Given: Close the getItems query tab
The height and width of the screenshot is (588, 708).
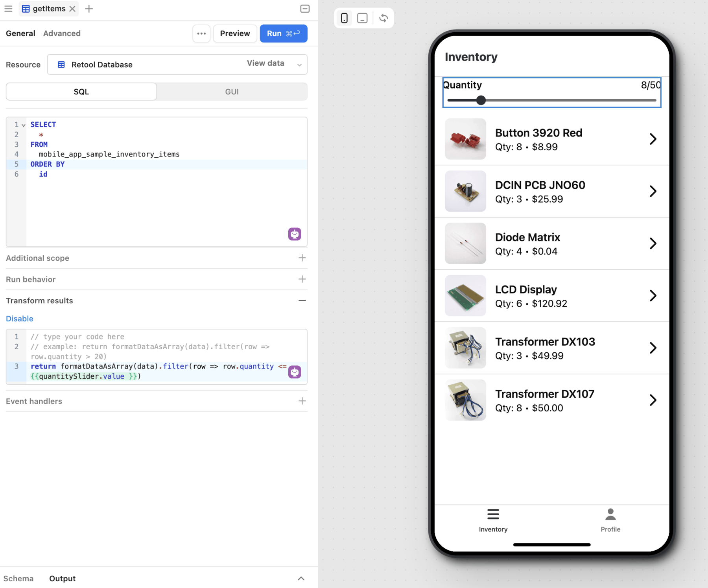Looking at the screenshot, I should [x=72, y=9].
